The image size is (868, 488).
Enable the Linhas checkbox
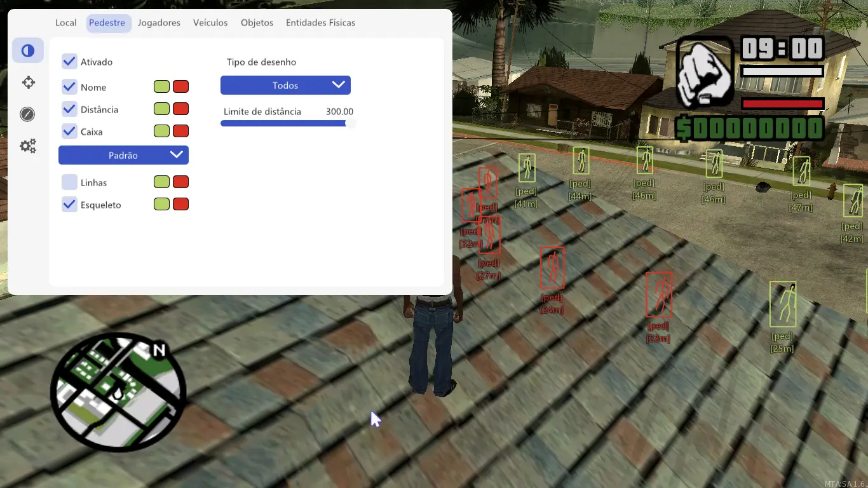coord(69,182)
